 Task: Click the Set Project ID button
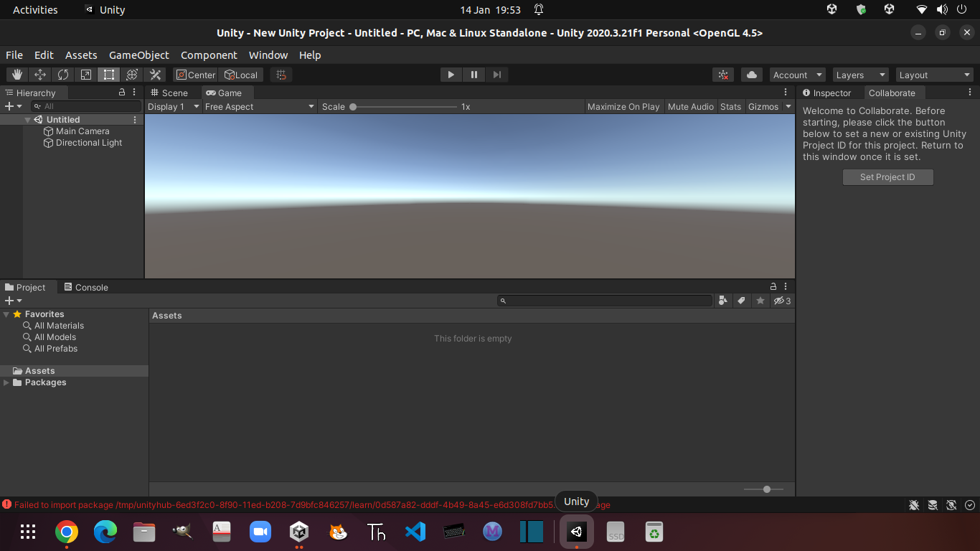click(x=887, y=176)
